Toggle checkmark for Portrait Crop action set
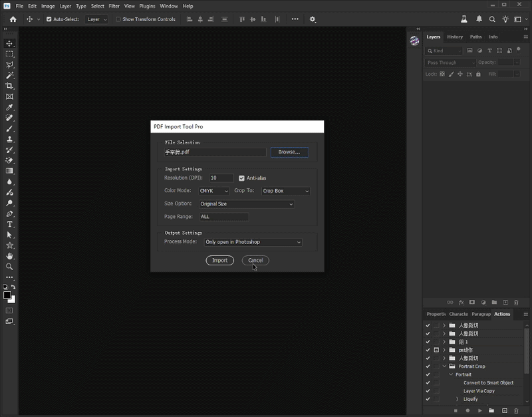Screen dimensions: 532x417 pyautogui.click(x=428, y=366)
